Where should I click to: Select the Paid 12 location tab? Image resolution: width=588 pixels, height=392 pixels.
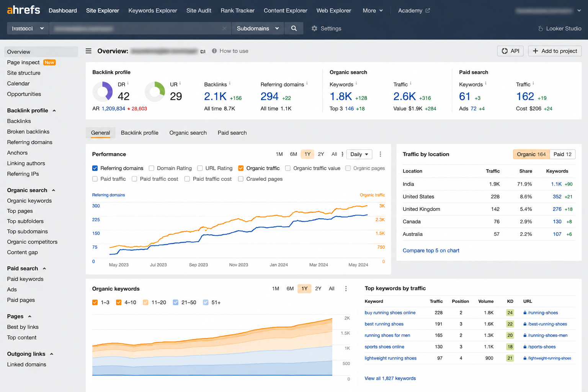(x=562, y=154)
